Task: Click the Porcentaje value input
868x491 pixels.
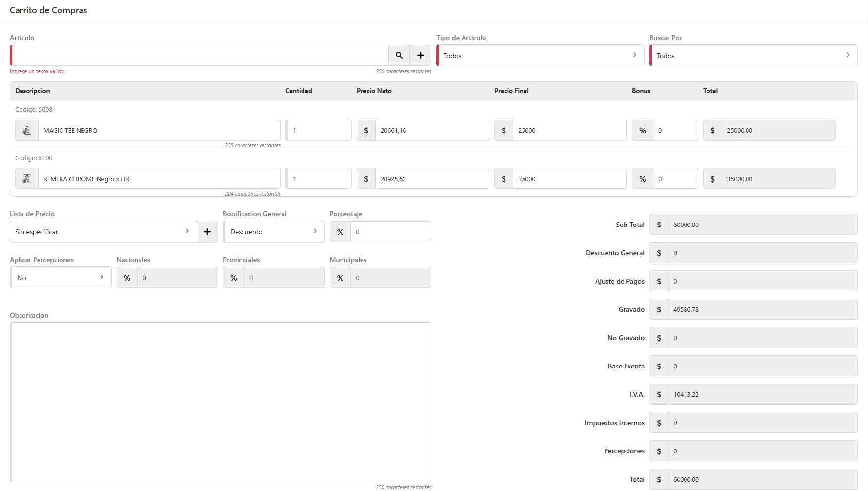Action: click(390, 232)
